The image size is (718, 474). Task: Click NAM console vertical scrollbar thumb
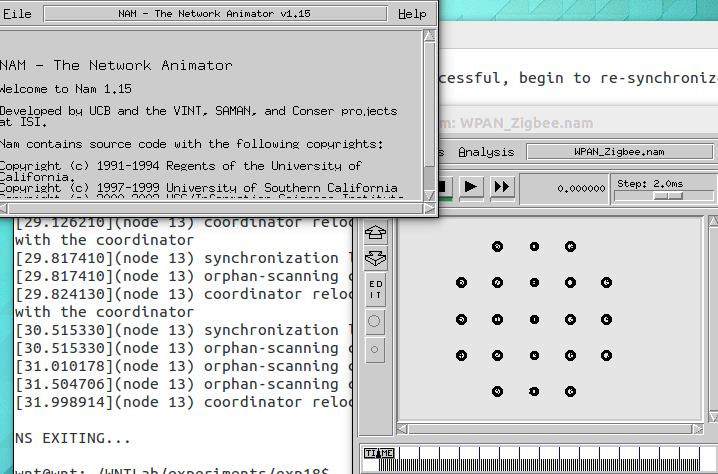point(430,105)
